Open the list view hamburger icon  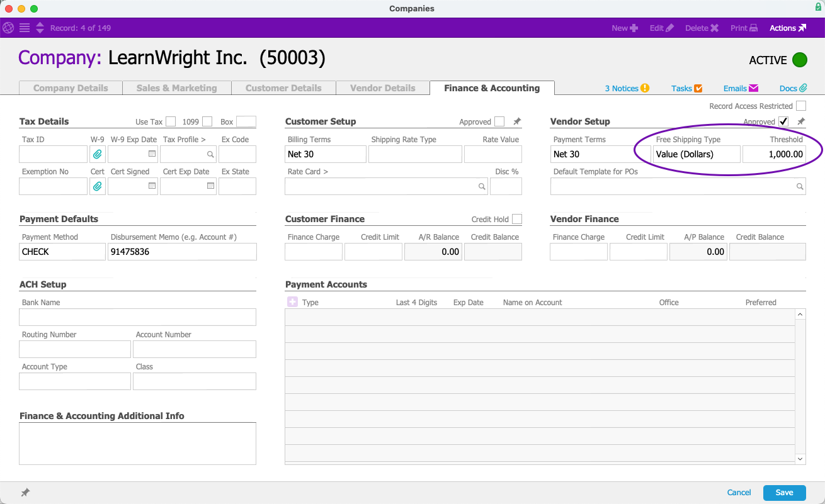click(x=25, y=28)
